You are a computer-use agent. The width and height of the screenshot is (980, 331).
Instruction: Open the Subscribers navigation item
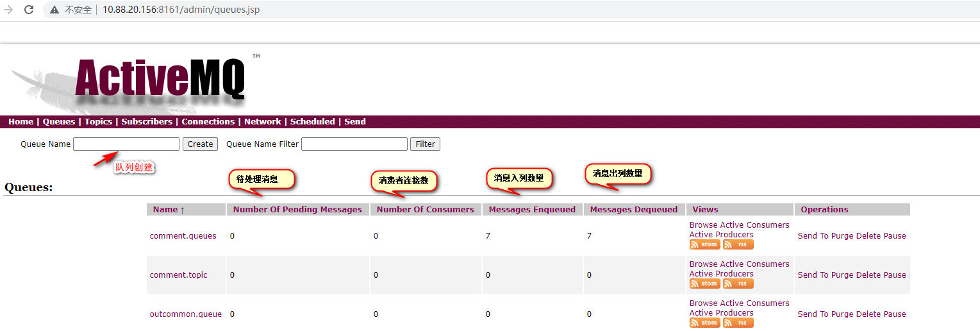pyautogui.click(x=147, y=121)
